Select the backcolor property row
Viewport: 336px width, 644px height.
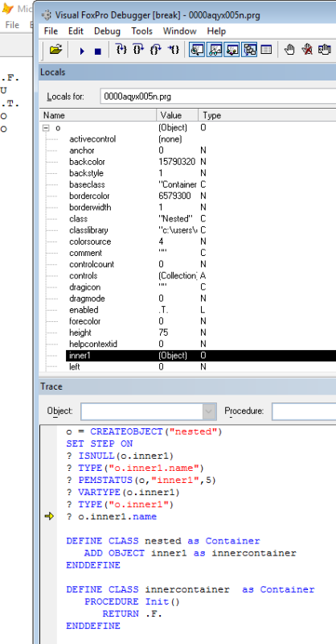(x=201, y=162)
